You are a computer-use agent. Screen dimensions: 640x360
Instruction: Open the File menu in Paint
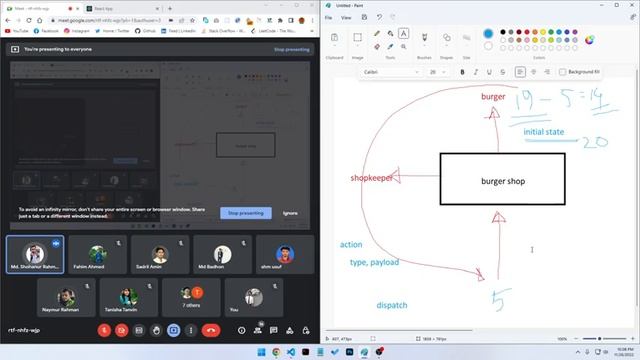pos(328,18)
